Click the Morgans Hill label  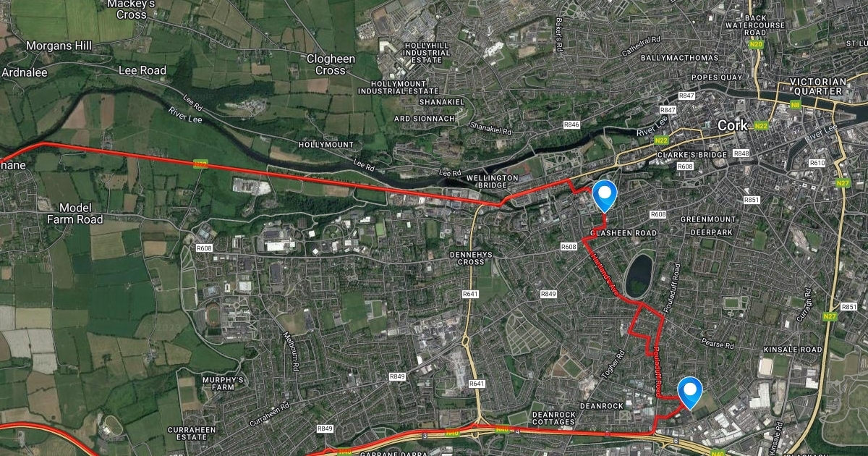click(59, 46)
